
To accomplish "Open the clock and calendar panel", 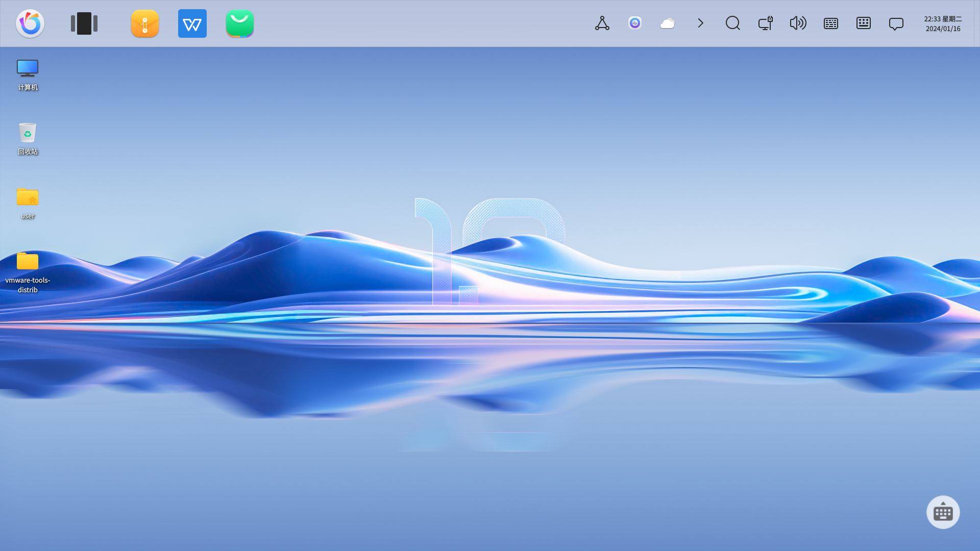I will tap(943, 23).
